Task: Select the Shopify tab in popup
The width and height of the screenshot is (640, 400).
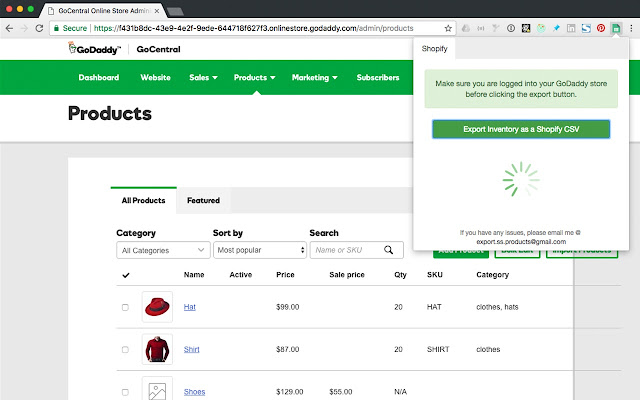Action: click(x=434, y=49)
